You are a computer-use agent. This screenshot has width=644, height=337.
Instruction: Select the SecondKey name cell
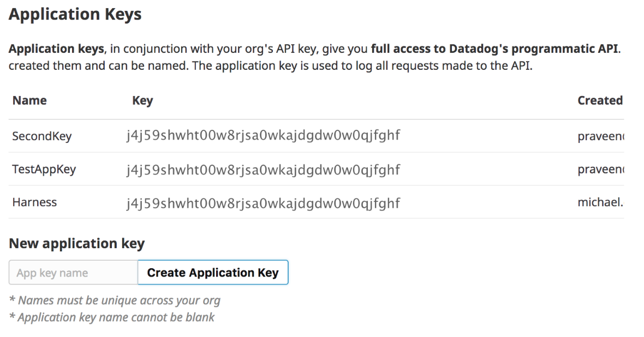(x=41, y=136)
